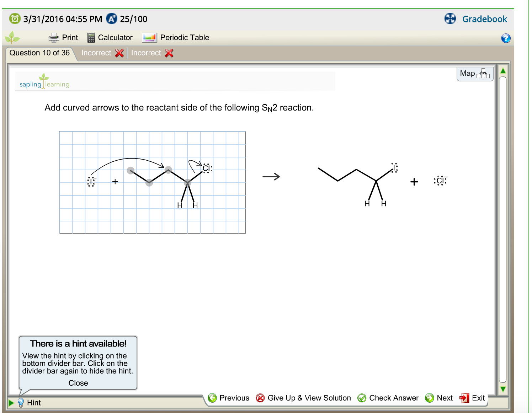The height and width of the screenshot is (413, 532).
Task: Switch to the Question 10 of 36 tab
Action: [39, 53]
